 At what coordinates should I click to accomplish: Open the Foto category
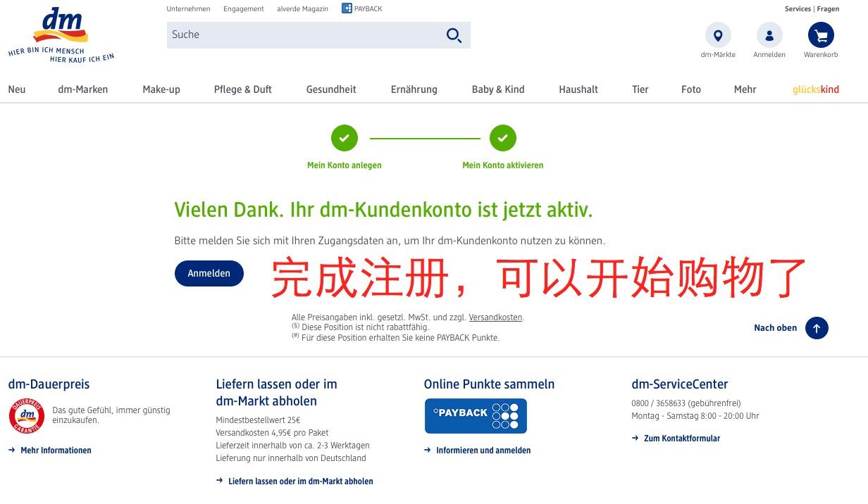pos(691,89)
